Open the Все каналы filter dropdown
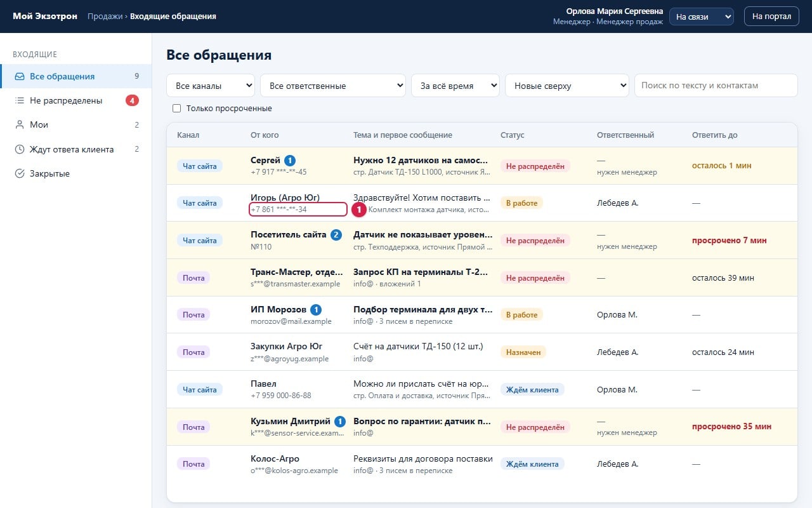The height and width of the screenshot is (508, 812). 211,86
